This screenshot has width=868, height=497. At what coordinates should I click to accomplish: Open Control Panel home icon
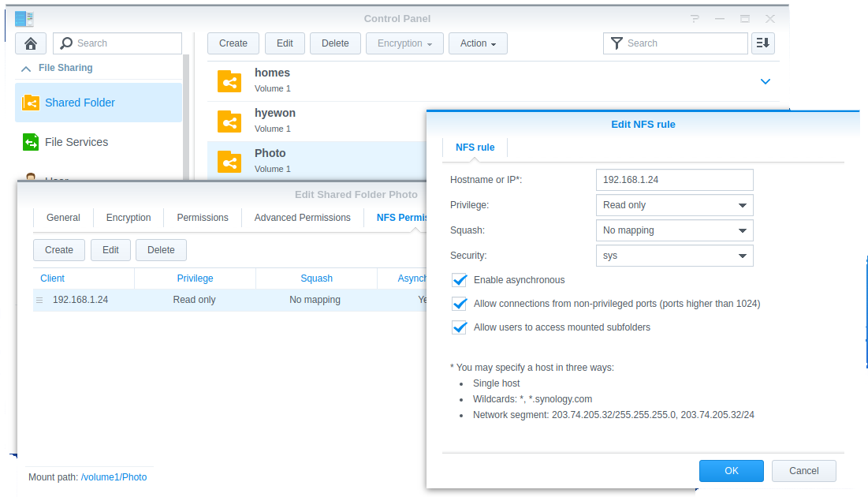coord(31,43)
